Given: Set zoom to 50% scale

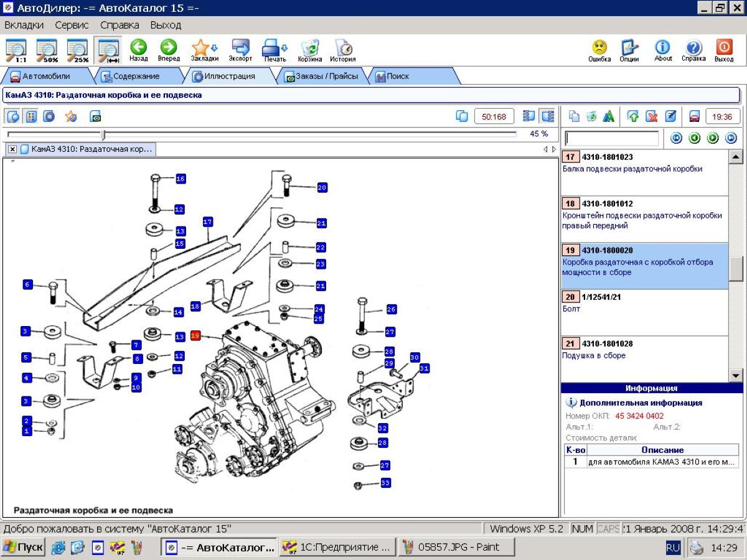Looking at the screenshot, I should pos(47,50).
